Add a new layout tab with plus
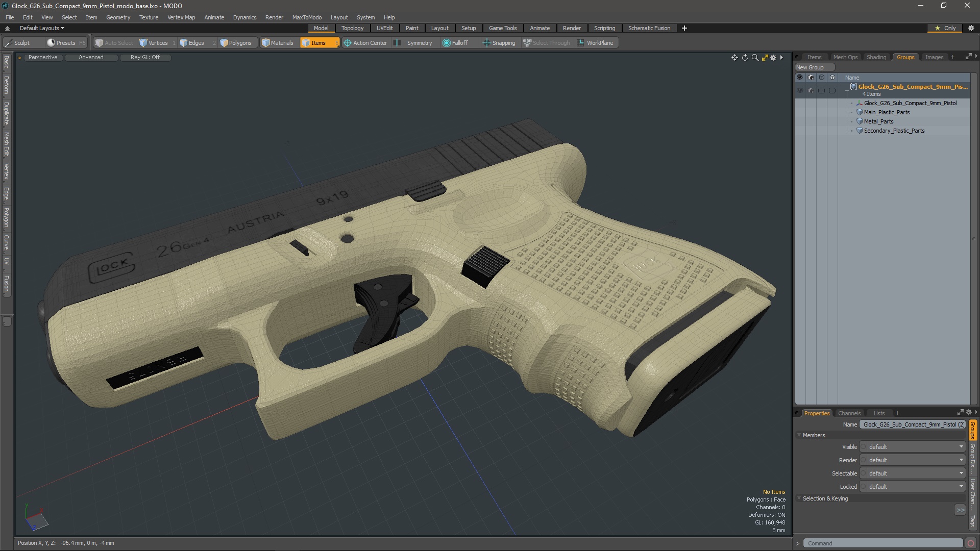The width and height of the screenshot is (980, 551). click(684, 28)
